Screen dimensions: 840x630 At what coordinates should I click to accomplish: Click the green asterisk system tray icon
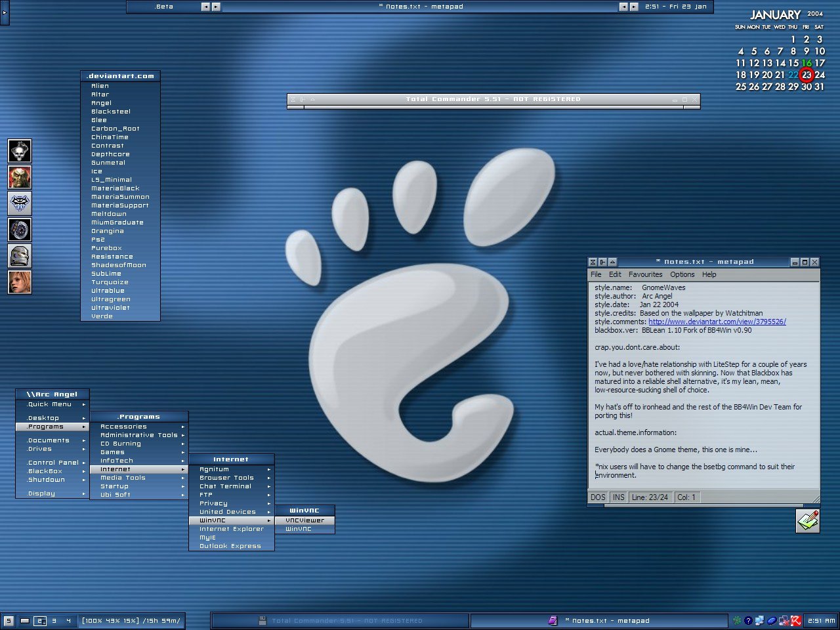click(x=738, y=620)
